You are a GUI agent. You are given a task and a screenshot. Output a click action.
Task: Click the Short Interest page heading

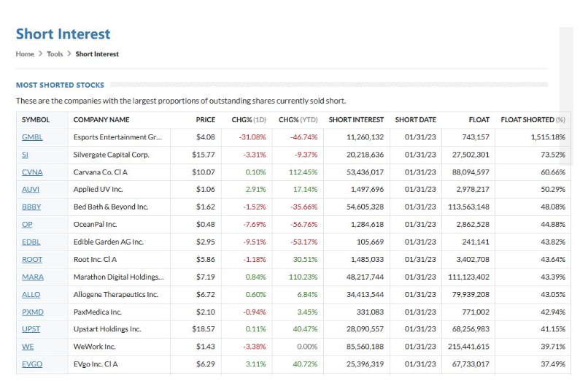click(x=63, y=34)
